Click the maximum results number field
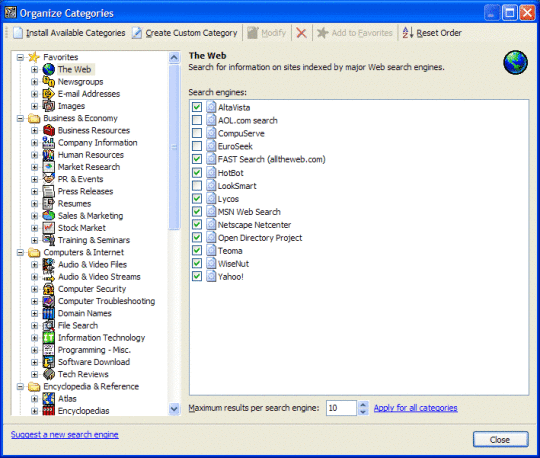 click(341, 408)
